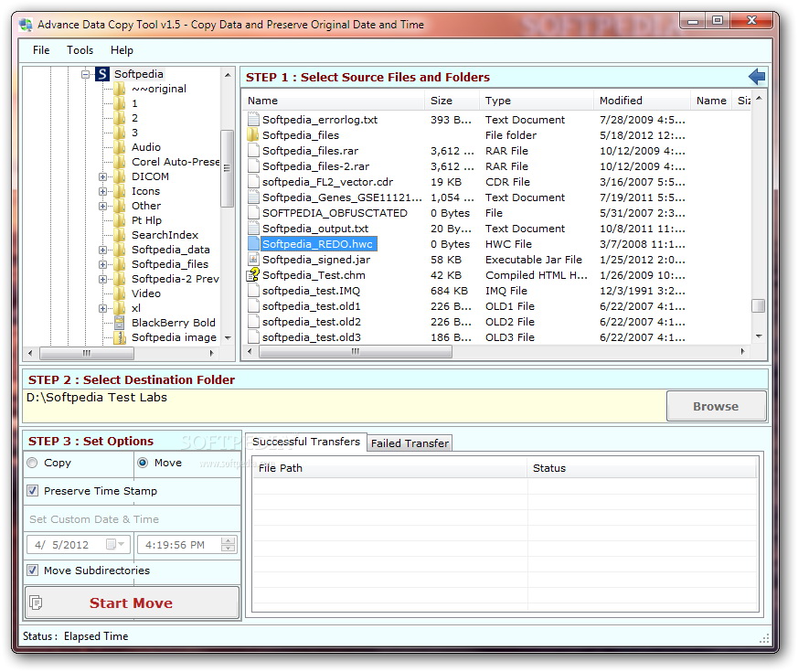This screenshot has height=672, width=798.
Task: Click the Video folder icon in tree
Action: pos(120,293)
